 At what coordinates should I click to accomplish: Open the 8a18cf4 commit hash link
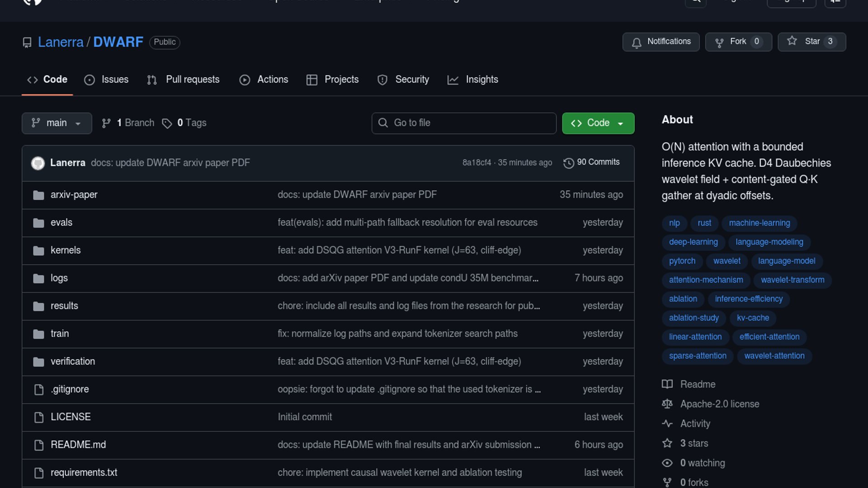pyautogui.click(x=476, y=163)
